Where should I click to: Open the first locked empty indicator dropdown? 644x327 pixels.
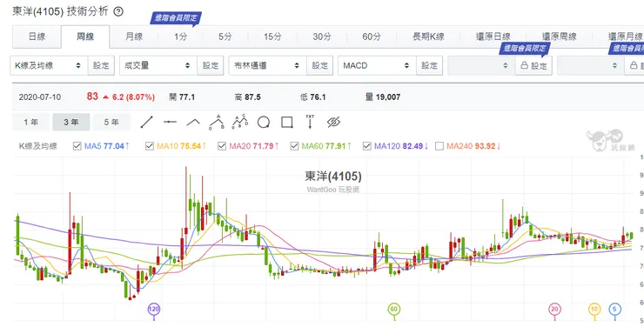pos(481,65)
